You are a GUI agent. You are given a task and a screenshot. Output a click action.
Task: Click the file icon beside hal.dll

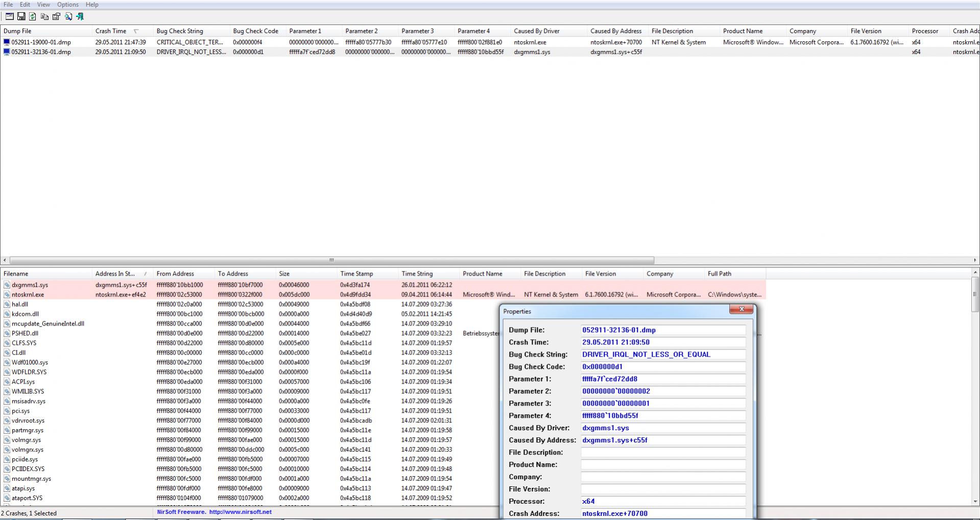7,304
